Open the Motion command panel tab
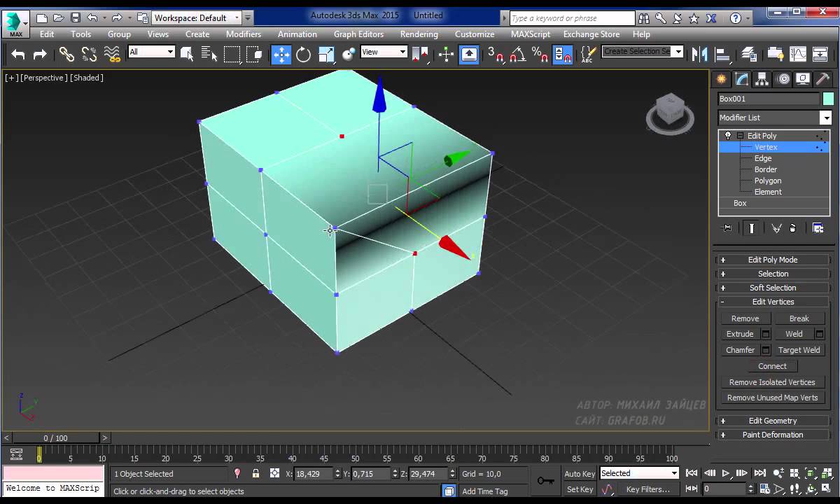Viewport: 840px width, 504px height. coord(783,79)
